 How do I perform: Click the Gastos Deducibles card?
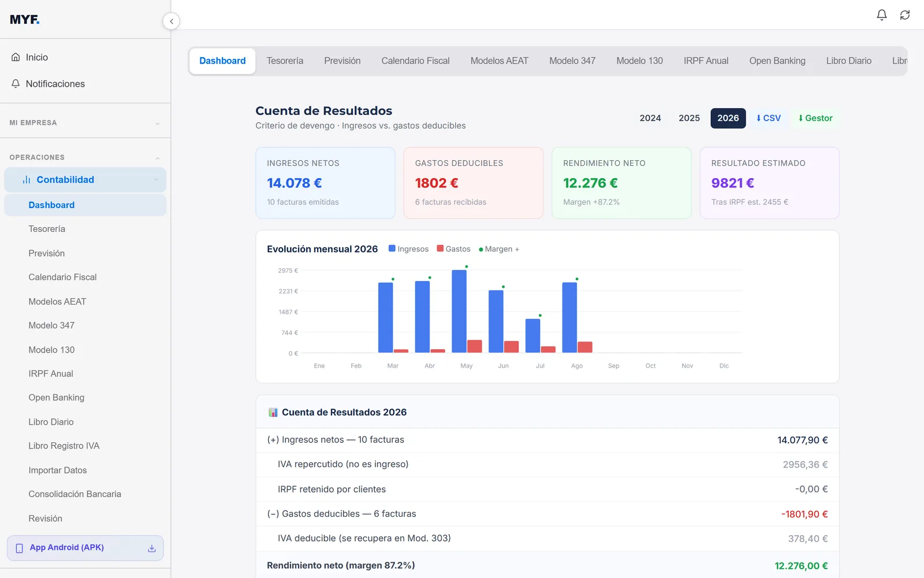[x=474, y=183]
